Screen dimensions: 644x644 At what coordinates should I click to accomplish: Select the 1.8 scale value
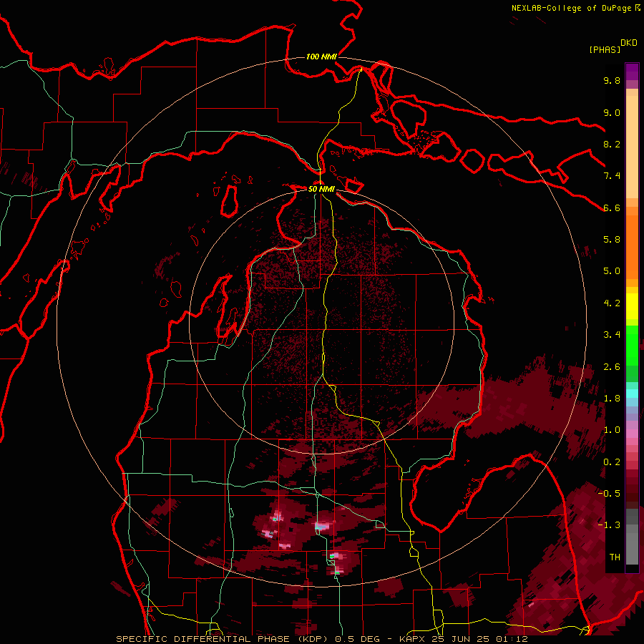pyautogui.click(x=612, y=399)
